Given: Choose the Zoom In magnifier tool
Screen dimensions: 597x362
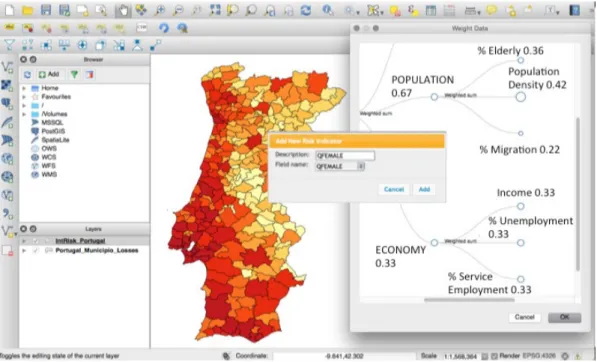Looking at the screenshot, I should click(x=160, y=10).
